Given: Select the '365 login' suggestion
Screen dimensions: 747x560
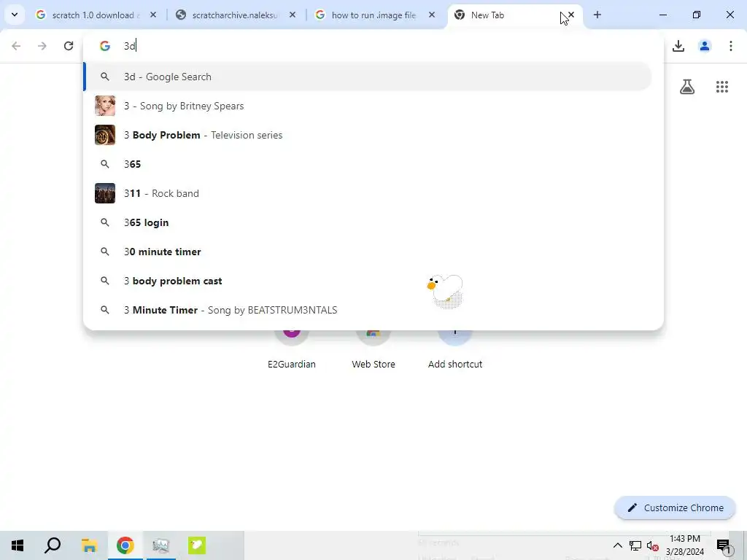Looking at the screenshot, I should 368,222.
